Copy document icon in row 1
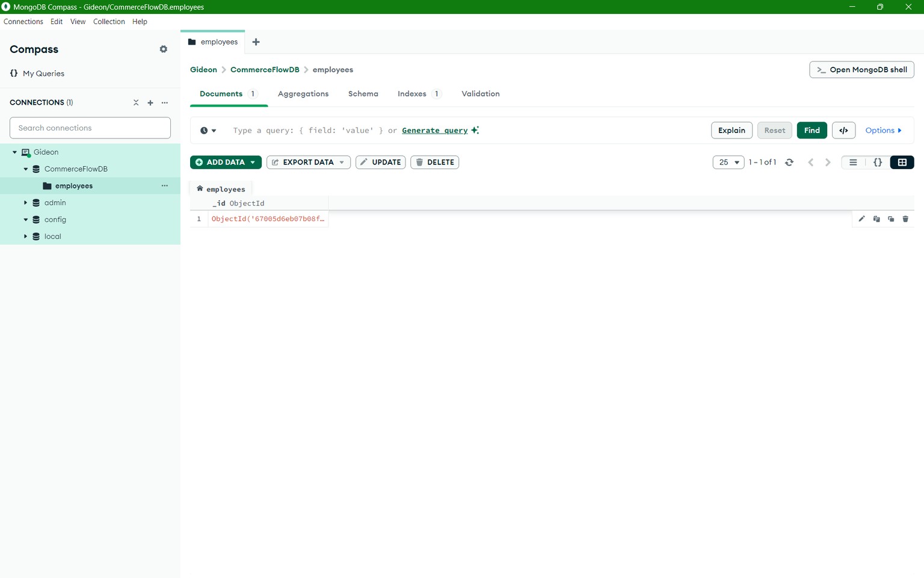 [876, 219]
